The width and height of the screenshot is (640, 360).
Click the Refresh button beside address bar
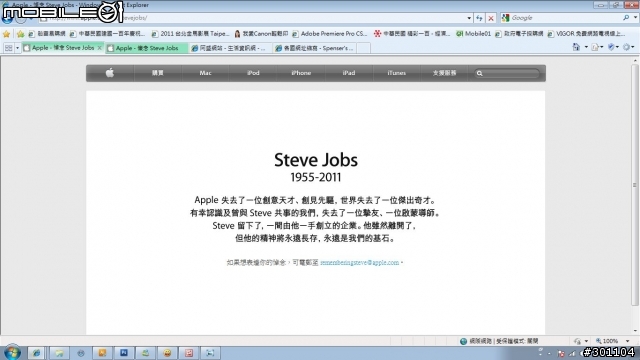(479, 18)
